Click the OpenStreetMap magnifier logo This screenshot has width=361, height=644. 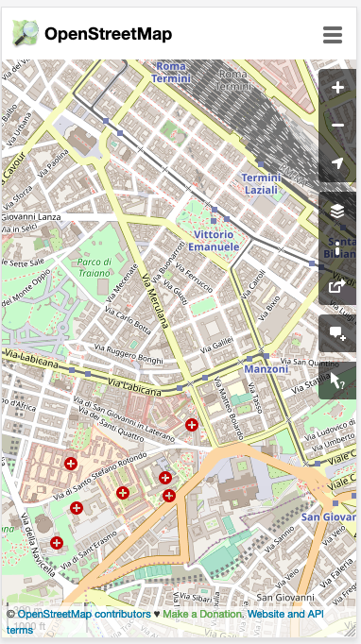click(x=26, y=33)
